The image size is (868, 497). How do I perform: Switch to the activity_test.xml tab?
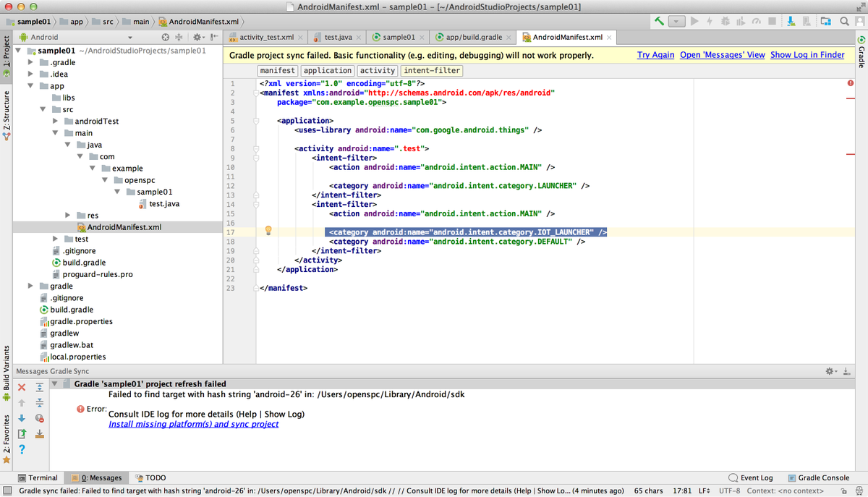click(266, 37)
